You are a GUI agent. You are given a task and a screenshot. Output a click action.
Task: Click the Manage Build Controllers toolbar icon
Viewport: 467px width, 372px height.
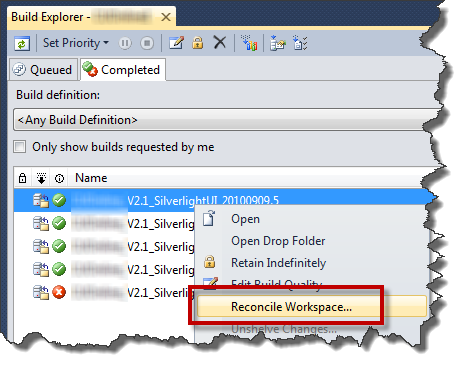[278, 43]
